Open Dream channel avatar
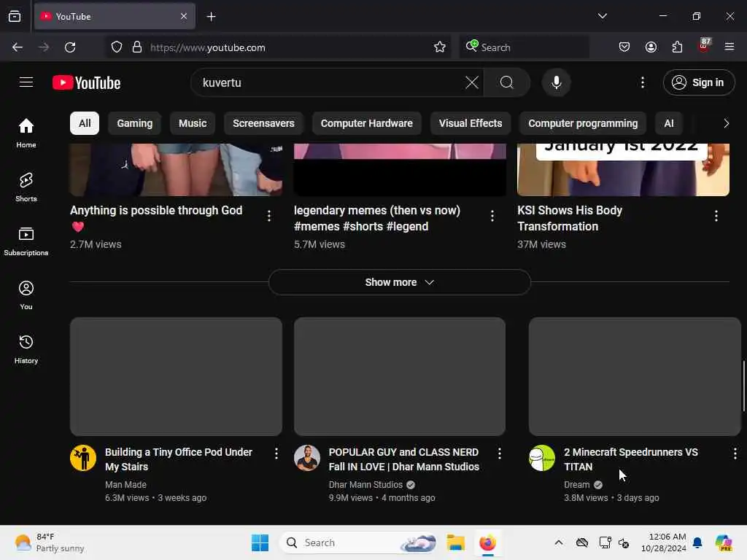Screen dimensions: 747x560 [x=542, y=458]
